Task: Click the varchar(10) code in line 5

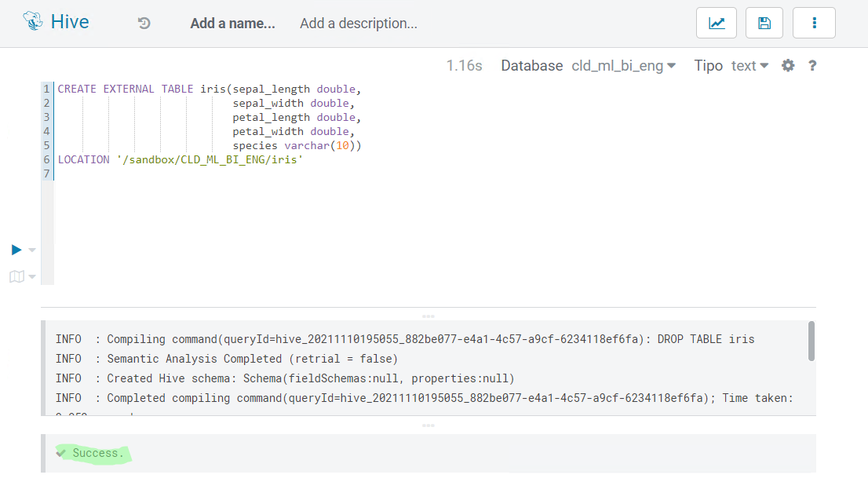Action: (x=325, y=145)
